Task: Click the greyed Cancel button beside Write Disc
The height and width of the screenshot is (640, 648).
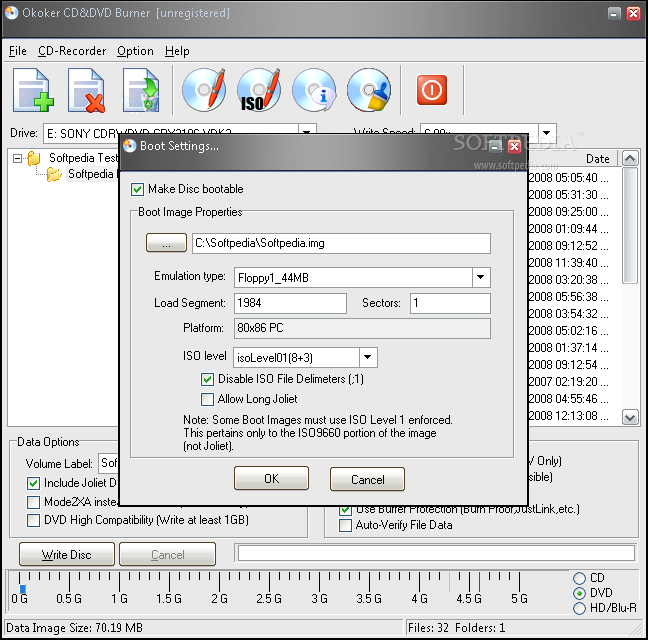Action: pyautogui.click(x=167, y=554)
